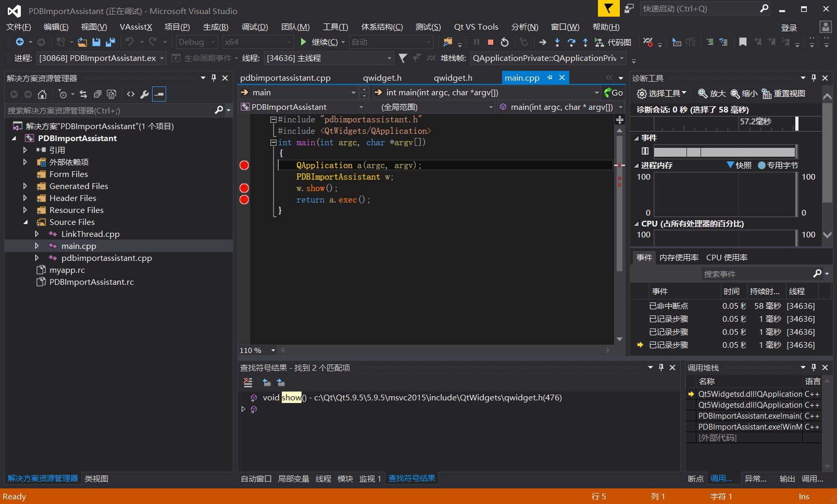Click the Continue (继续) debug play icon
Image resolution: width=837 pixels, height=504 pixels.
(x=304, y=42)
